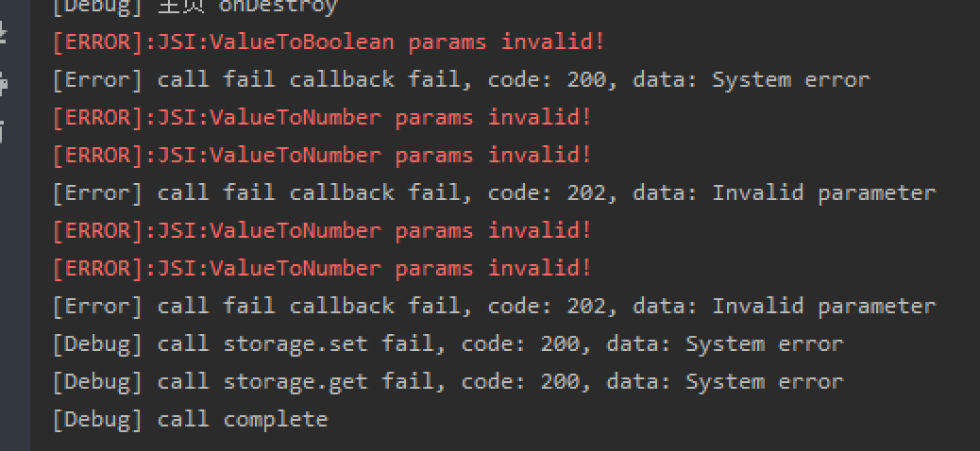Click 'code: 200' in the storage.set line
This screenshot has height=451, width=980.
coord(526,343)
